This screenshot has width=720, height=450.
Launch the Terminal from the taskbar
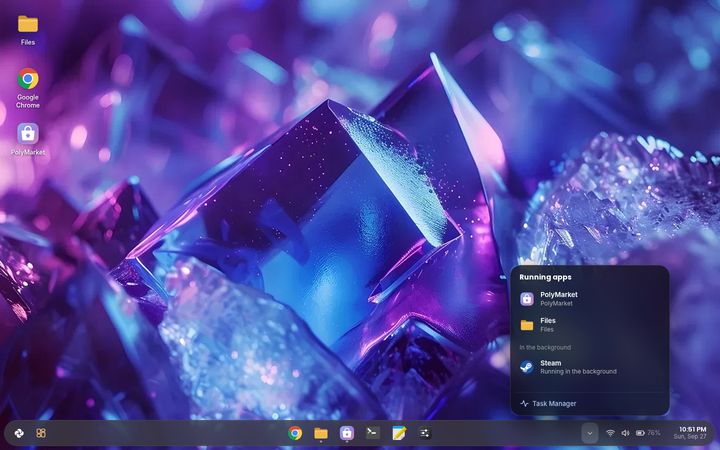[x=372, y=433]
